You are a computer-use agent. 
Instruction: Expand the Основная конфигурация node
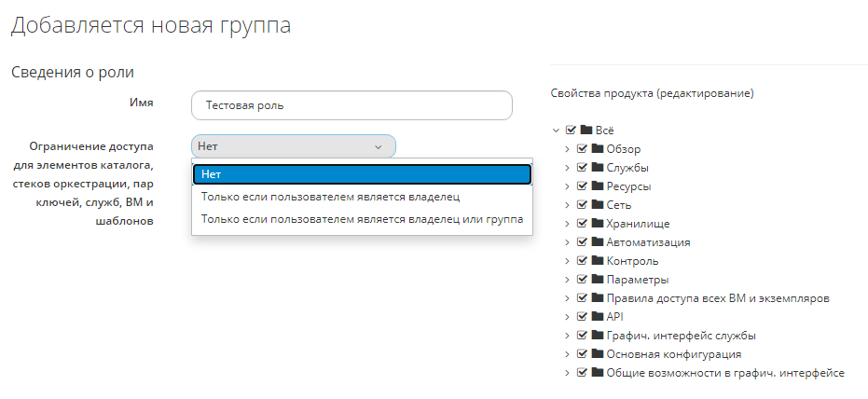coord(567,354)
